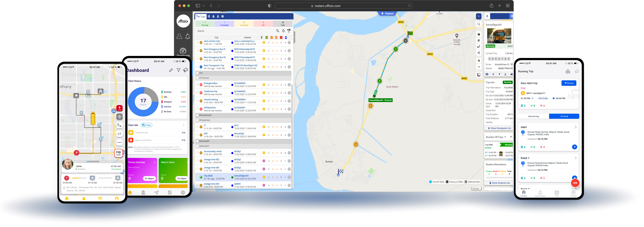Screen dimensions: 644x227
Task: Open the Dashboard gauge icon in the sidebar
Action: pos(183,51)
